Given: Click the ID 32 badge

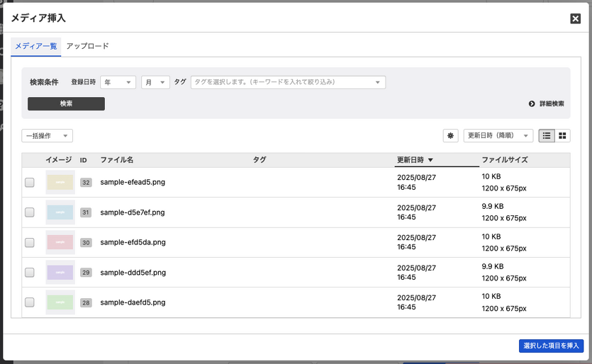Looking at the screenshot, I should (x=86, y=183).
